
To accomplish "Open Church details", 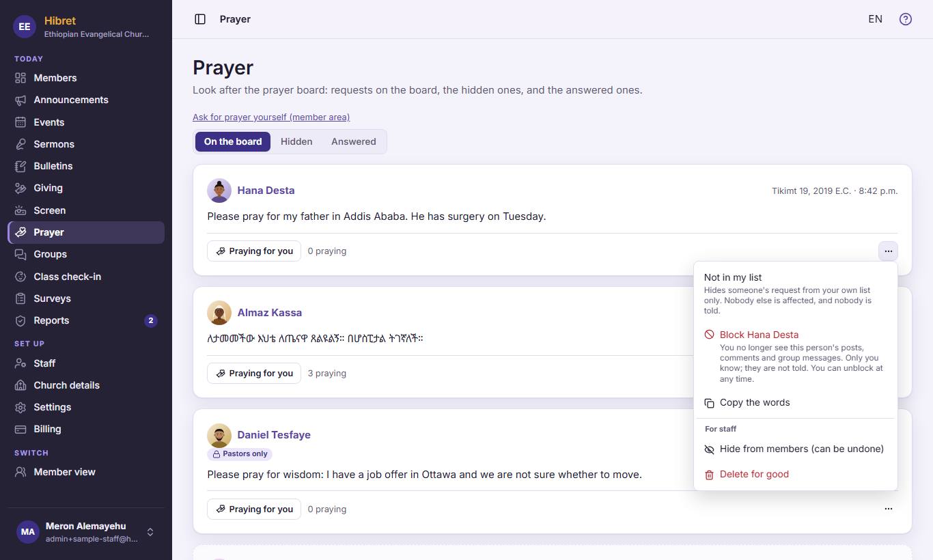I will [x=86, y=385].
